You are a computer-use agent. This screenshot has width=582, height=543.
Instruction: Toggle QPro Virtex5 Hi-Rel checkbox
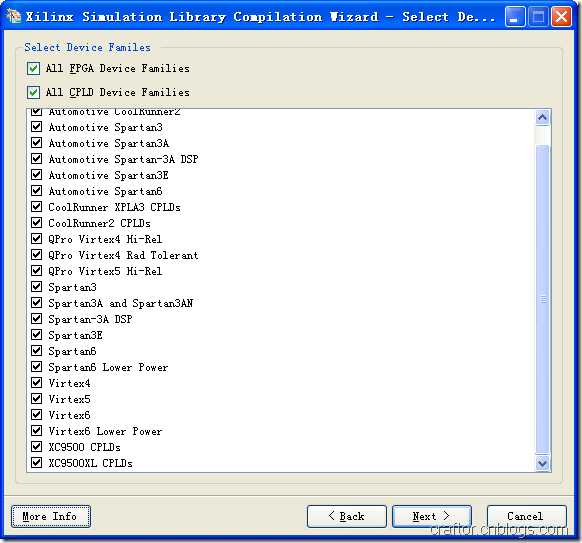point(36,271)
